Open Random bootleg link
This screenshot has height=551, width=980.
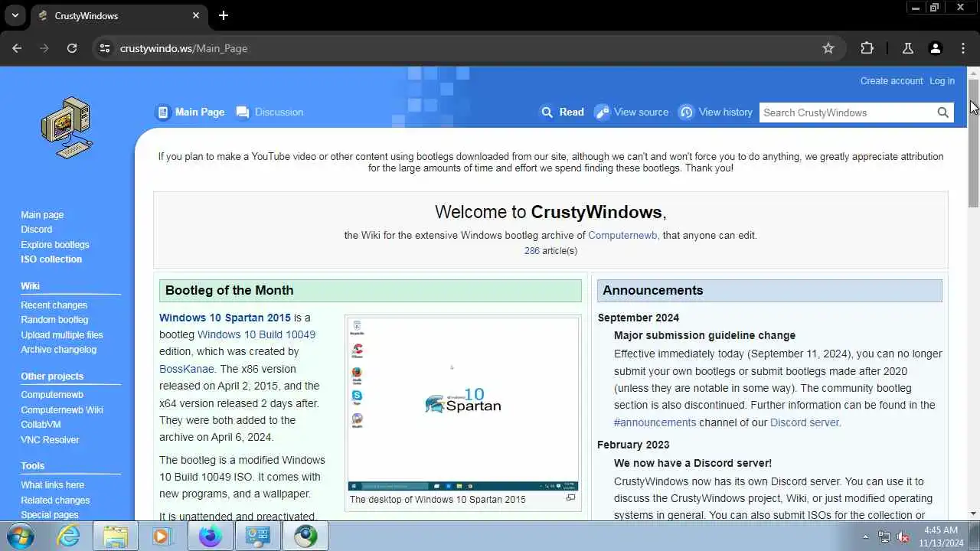(x=54, y=320)
